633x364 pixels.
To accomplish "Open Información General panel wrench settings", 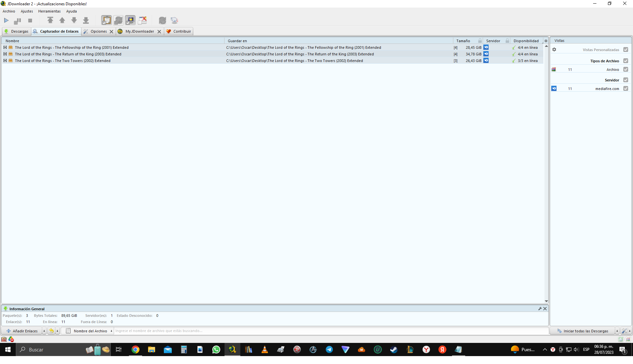I will point(540,309).
